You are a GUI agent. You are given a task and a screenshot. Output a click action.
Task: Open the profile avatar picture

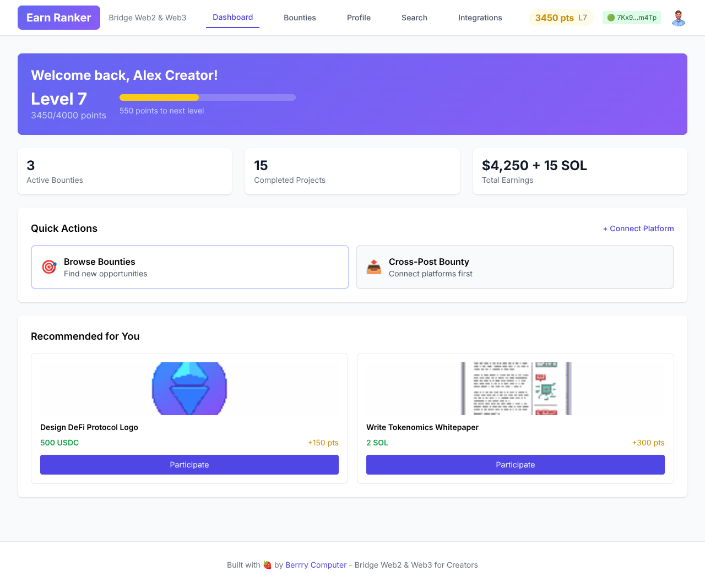click(x=678, y=17)
